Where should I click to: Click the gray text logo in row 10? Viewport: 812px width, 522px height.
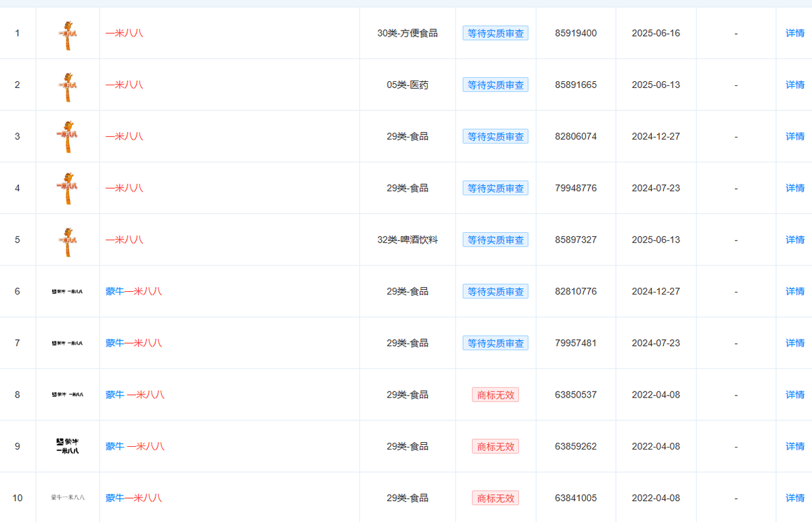(68, 498)
